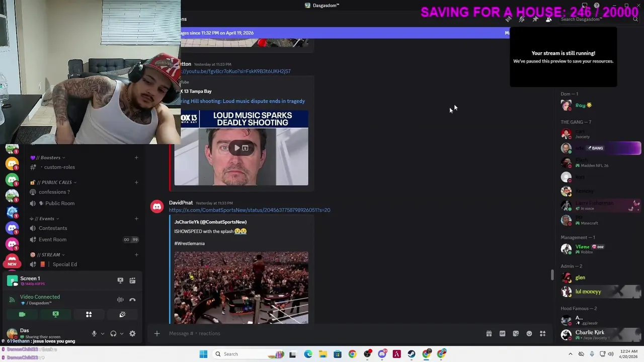Screen dimensions: 644x362
Task: Open the GIF picker
Action: [x=502, y=333]
